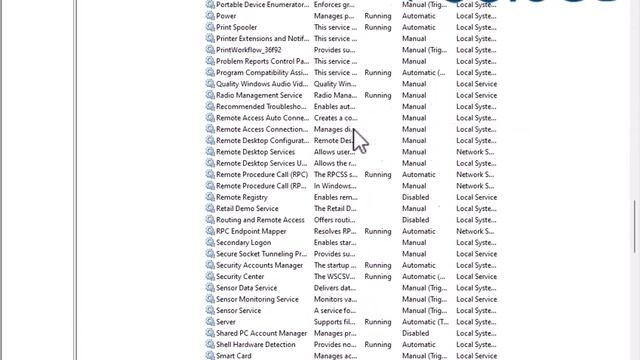Click the PrintWorkflow_36f92 service icon
The width and height of the screenshot is (640, 360).
pos(210,50)
